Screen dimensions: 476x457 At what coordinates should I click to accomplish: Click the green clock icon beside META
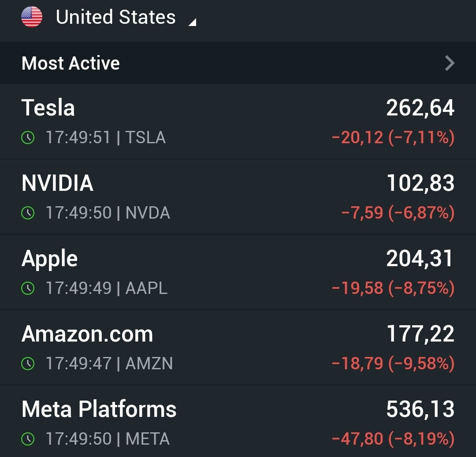click(28, 439)
